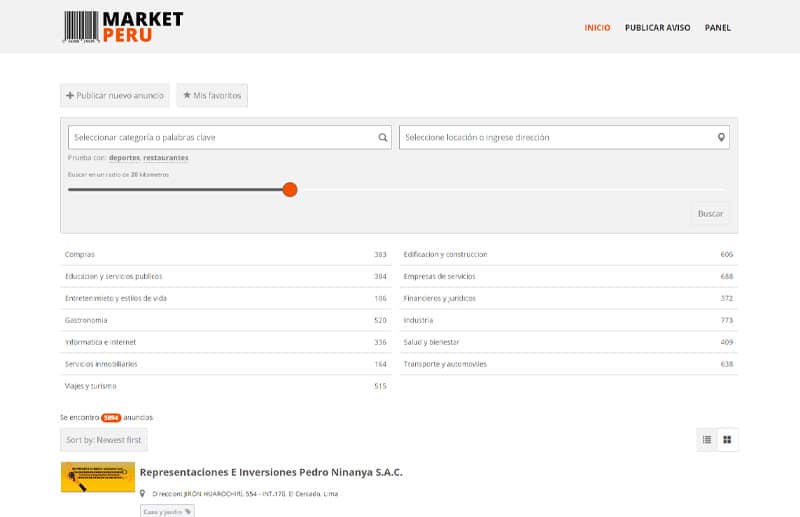Open the Casa y jardín tag
Image resolution: width=800 pixels, height=517 pixels.
pos(166,511)
